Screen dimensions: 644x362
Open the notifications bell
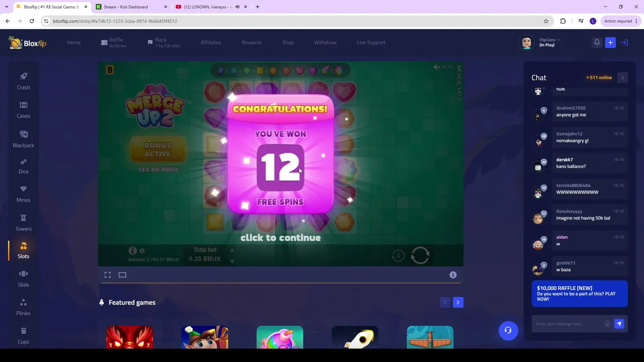597,43
